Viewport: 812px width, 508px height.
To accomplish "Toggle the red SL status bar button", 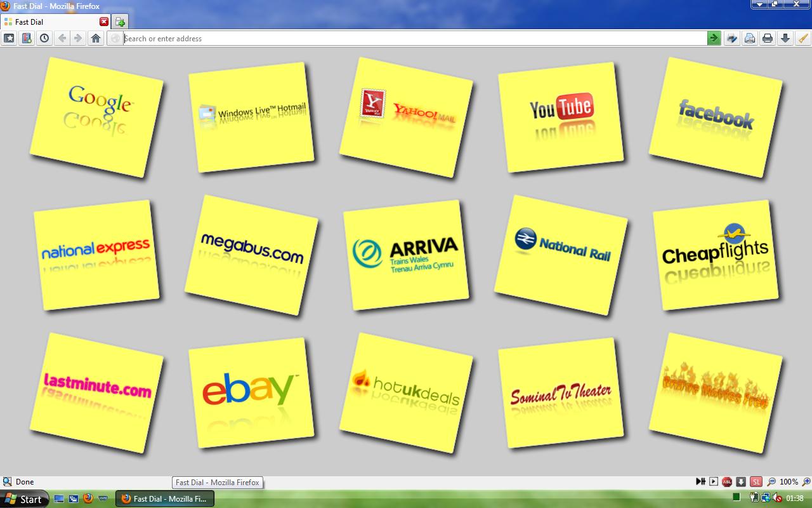I will (756, 482).
